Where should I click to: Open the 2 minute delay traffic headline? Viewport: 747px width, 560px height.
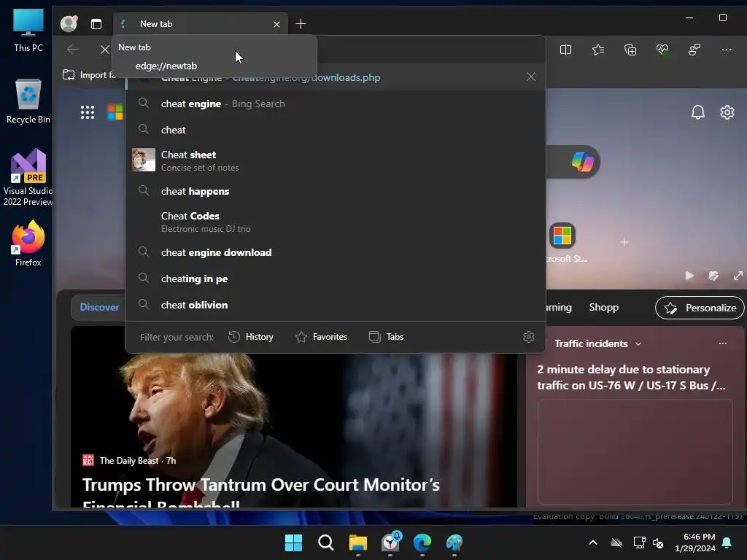(x=631, y=377)
